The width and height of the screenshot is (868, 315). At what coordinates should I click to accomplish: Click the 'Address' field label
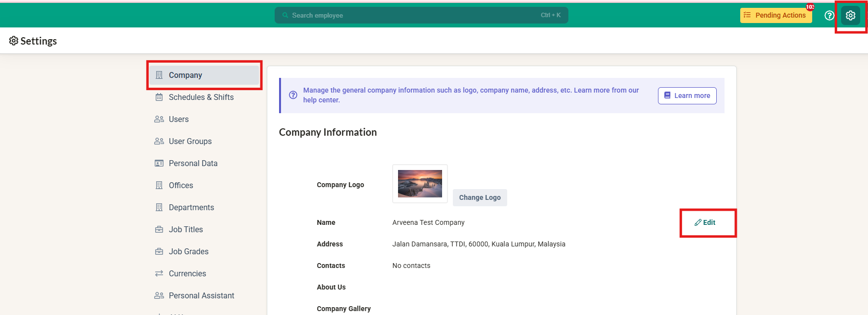[x=330, y=244]
